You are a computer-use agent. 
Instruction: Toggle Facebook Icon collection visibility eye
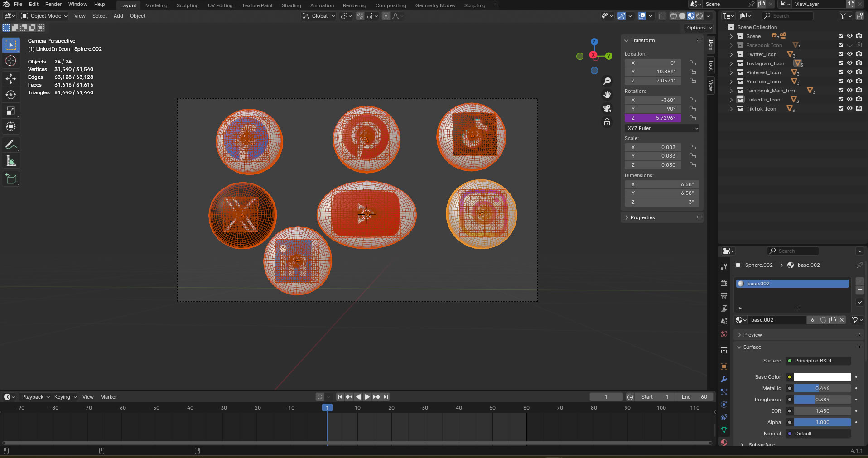[849, 45]
